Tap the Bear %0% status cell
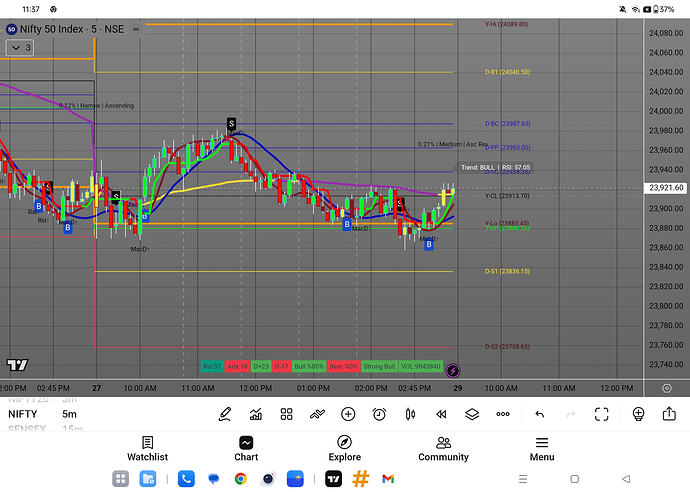The image size is (690, 492). [x=343, y=366]
